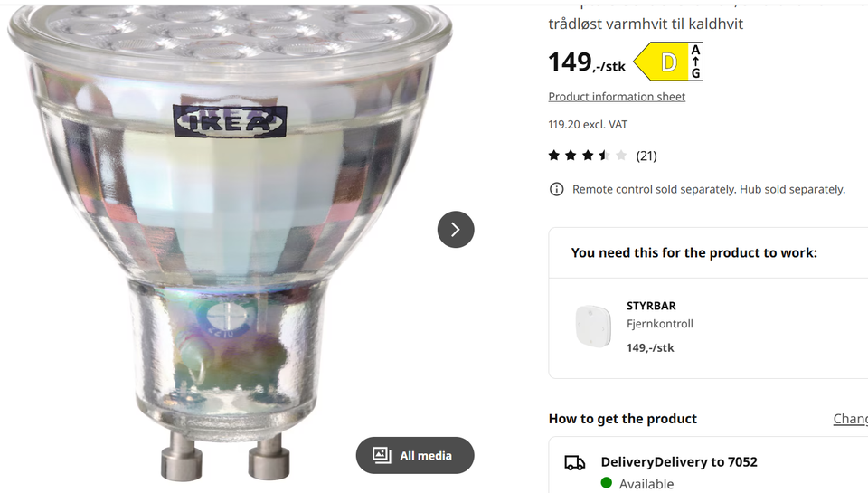This screenshot has width=868, height=493.
Task: Click the Fjernkontroll description under STYRBAR
Action: 660,324
